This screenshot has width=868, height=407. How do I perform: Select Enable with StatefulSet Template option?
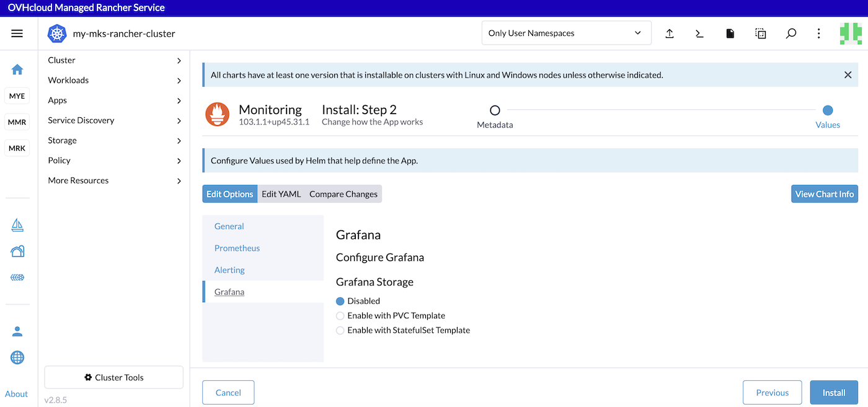pos(340,331)
